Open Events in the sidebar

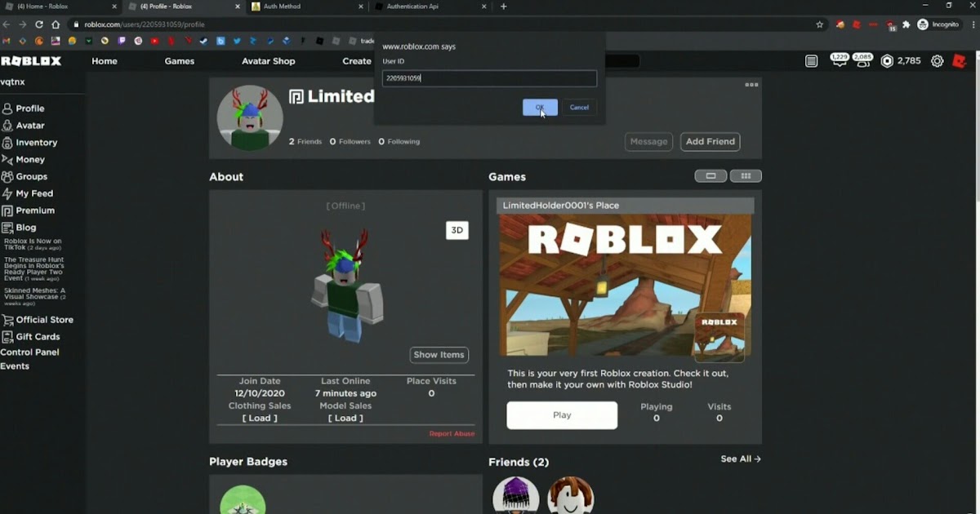coord(15,366)
